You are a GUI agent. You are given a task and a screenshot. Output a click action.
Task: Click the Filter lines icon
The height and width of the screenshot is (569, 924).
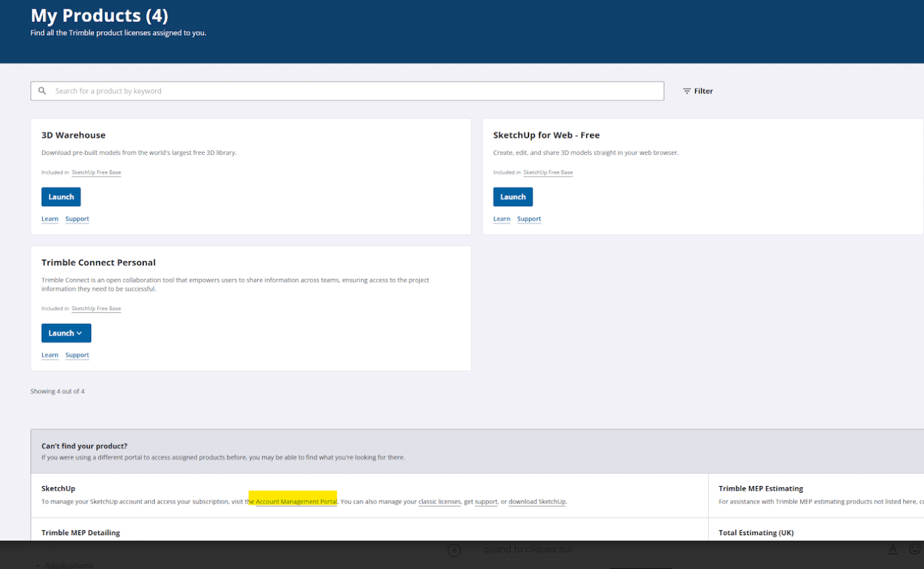[x=687, y=91]
